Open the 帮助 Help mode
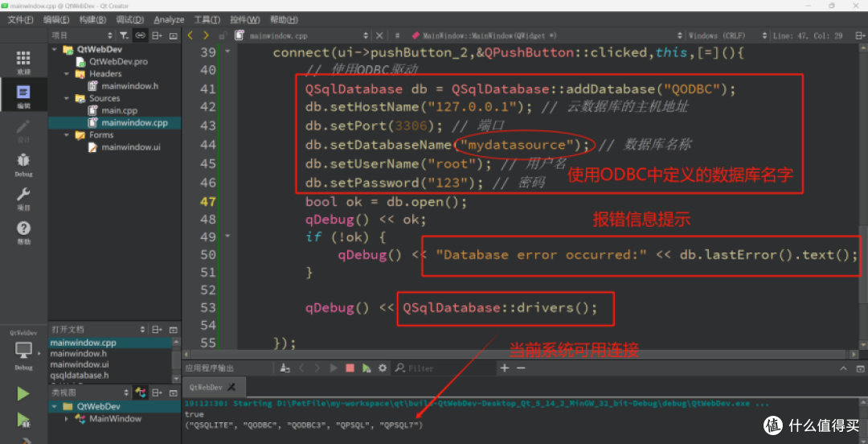Viewport: 868px width, 444px height. click(23, 232)
